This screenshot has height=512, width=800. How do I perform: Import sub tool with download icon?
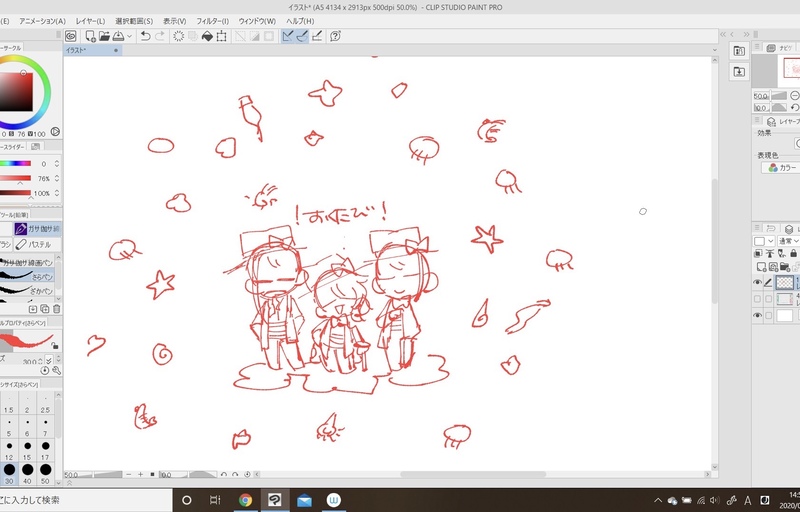[x=33, y=309]
